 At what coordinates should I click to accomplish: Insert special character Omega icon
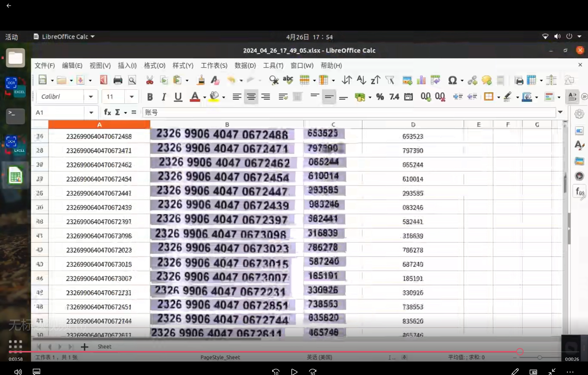click(453, 80)
